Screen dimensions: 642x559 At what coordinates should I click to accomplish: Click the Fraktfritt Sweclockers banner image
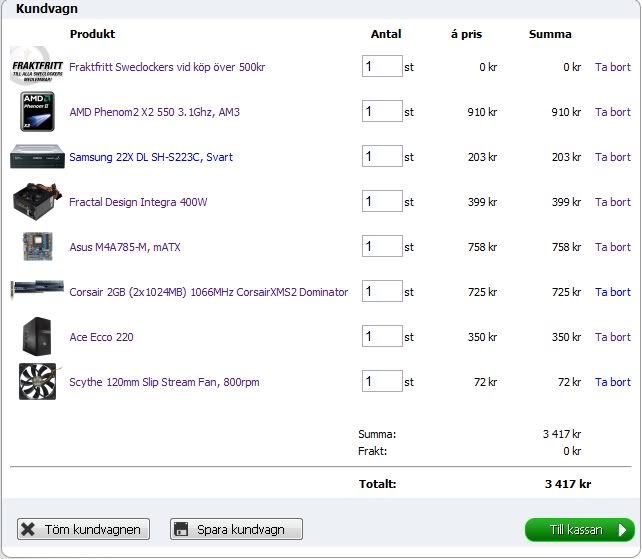pyautogui.click(x=37, y=67)
